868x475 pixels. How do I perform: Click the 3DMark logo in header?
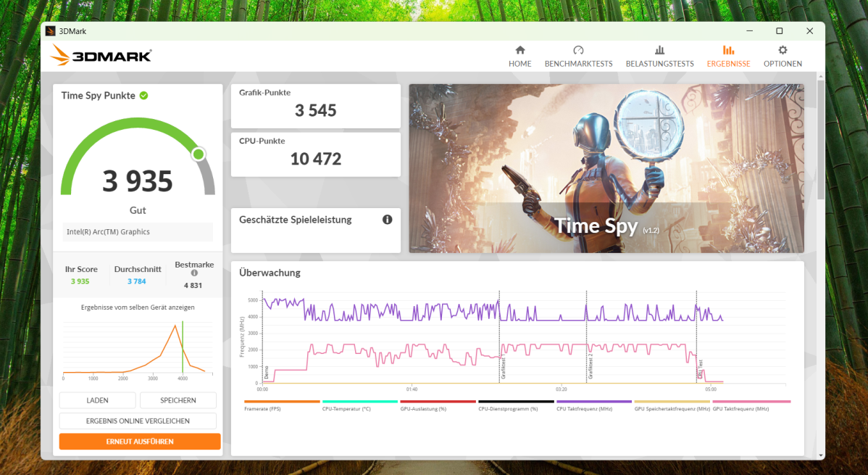click(x=101, y=55)
